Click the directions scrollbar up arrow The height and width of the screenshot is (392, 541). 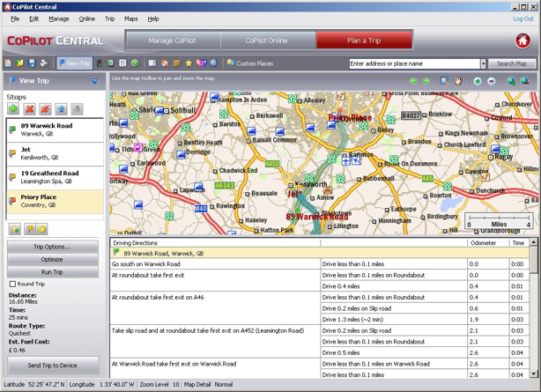pyautogui.click(x=533, y=242)
